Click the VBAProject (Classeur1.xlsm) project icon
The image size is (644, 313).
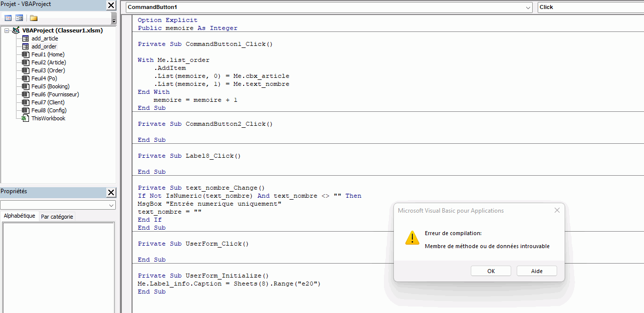click(x=16, y=30)
